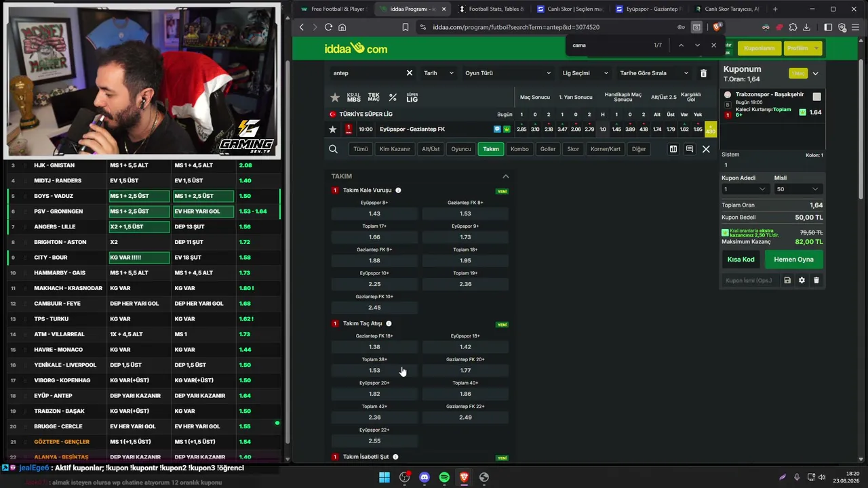The height and width of the screenshot is (488, 868).
Task: Switch to column layout view icon
Action: [x=673, y=149]
